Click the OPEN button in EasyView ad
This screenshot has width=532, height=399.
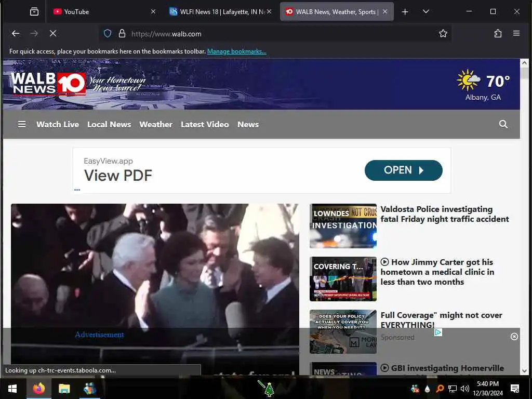pos(403,170)
